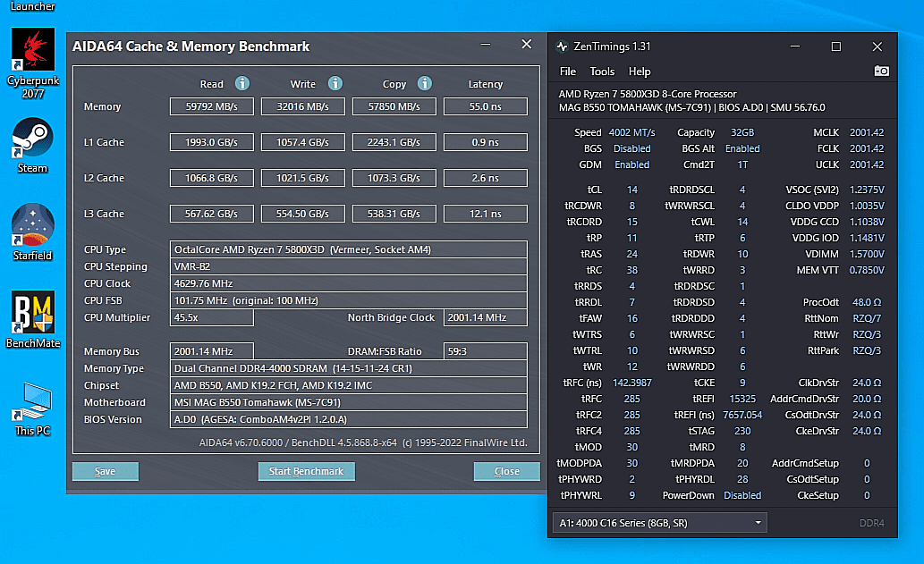Click the CPU Multiplier 45.5x field
This screenshot has height=564, width=924.
(x=212, y=317)
